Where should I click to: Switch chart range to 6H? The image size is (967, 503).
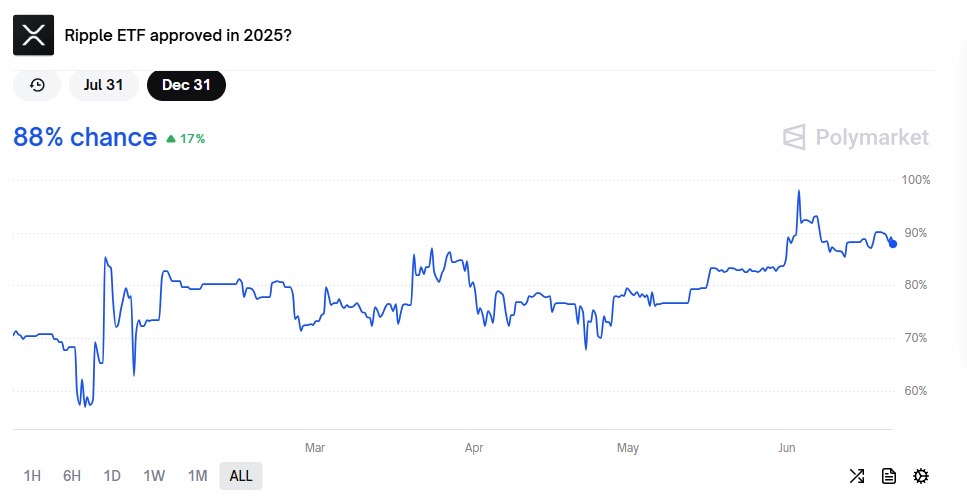[x=72, y=476]
